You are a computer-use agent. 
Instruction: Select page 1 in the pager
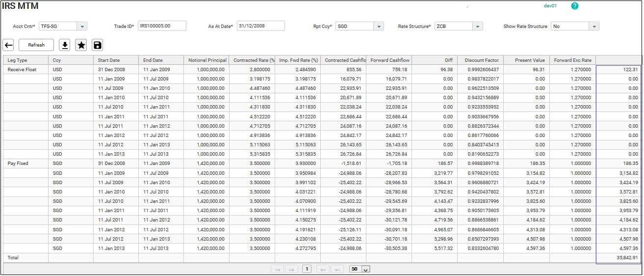click(x=308, y=269)
